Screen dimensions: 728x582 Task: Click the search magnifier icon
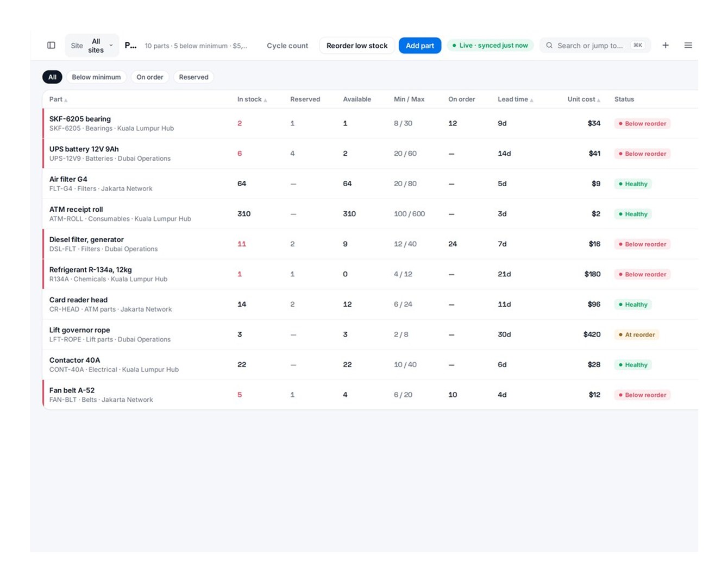click(x=549, y=46)
